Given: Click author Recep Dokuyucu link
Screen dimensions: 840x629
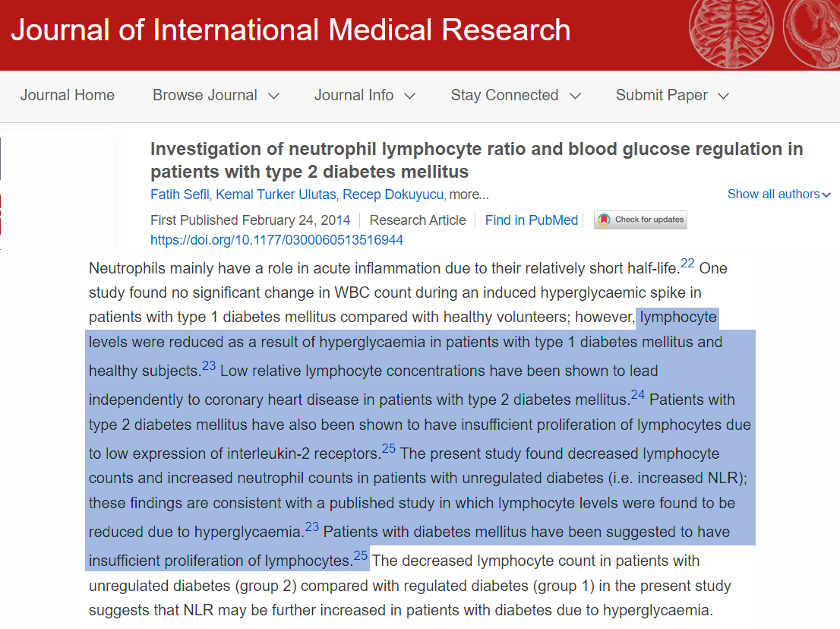Looking at the screenshot, I should (x=399, y=194).
